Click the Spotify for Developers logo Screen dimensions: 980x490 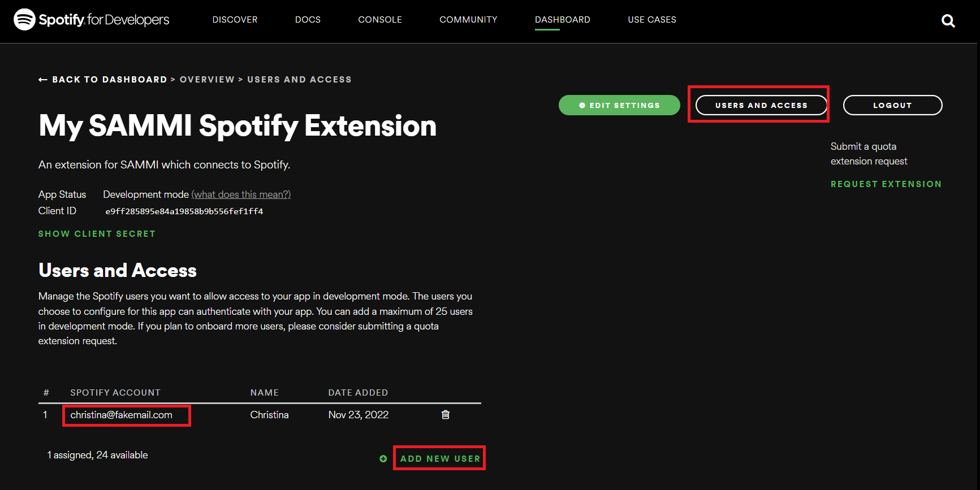pos(91,20)
